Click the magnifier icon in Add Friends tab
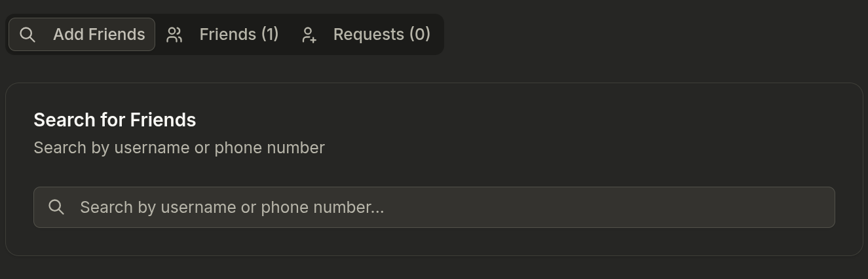868x279 pixels. click(28, 35)
